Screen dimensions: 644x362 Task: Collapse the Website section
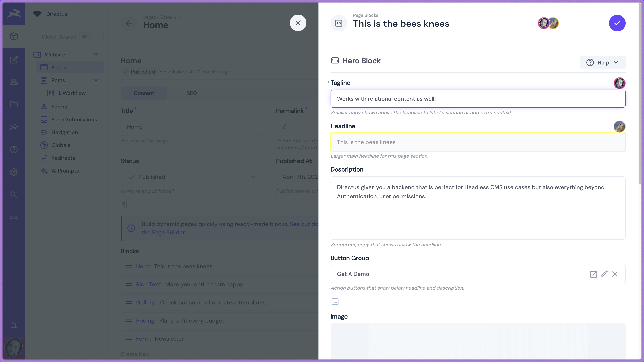(96, 54)
